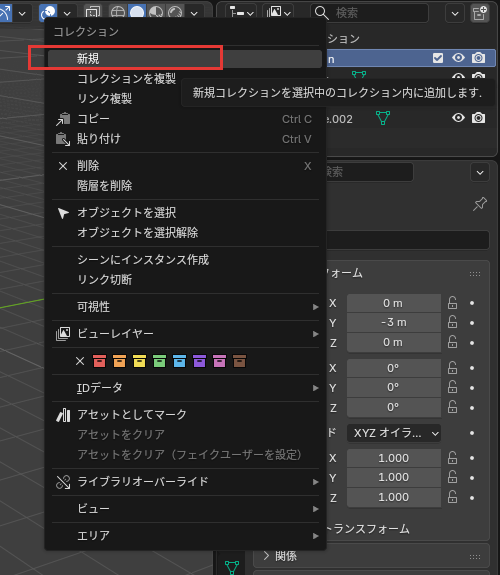The height and width of the screenshot is (575, 500).
Task: Hide the .002 object in viewport
Action: pyautogui.click(x=458, y=118)
